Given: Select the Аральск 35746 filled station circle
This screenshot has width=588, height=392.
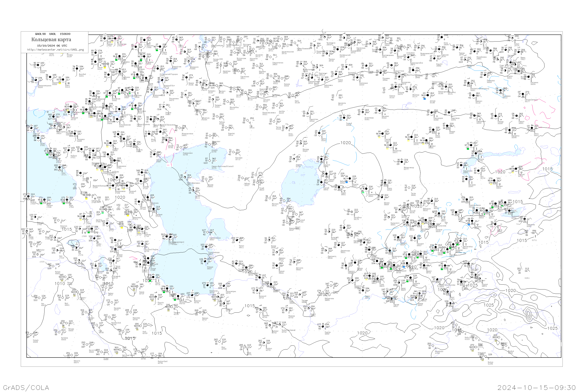Looking at the screenshot, I should click(321, 159).
